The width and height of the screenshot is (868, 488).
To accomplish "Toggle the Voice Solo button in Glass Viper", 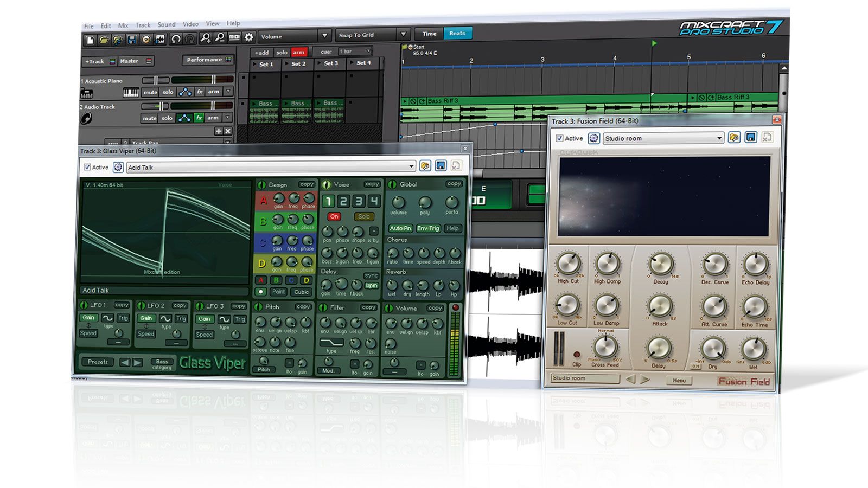I will (x=364, y=216).
